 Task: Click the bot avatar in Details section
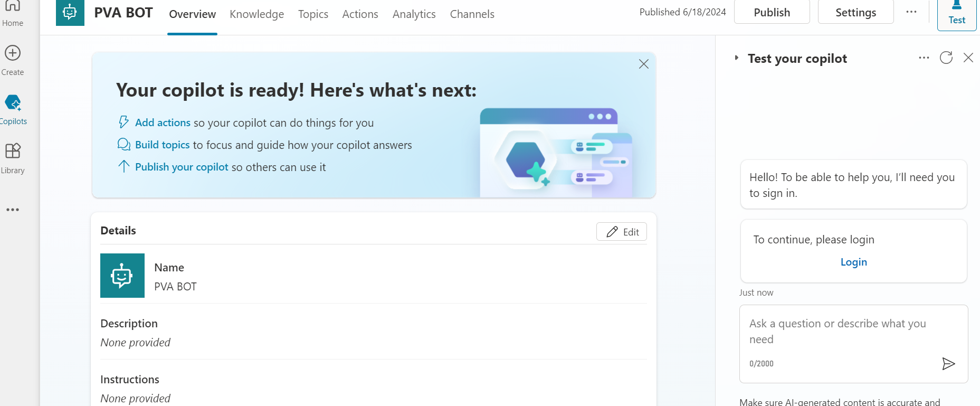tap(122, 276)
